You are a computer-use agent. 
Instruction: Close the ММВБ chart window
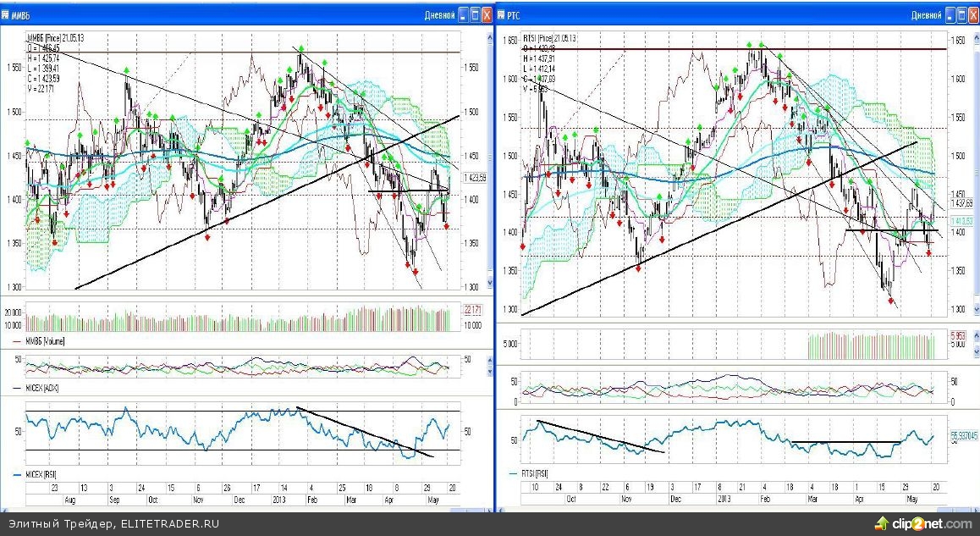(x=487, y=14)
